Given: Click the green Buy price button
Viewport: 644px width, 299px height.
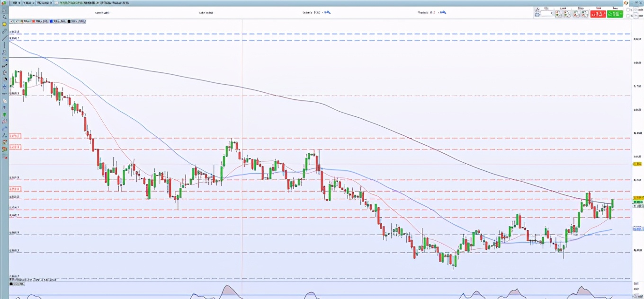Looking at the screenshot, I should pyautogui.click(x=615, y=14).
